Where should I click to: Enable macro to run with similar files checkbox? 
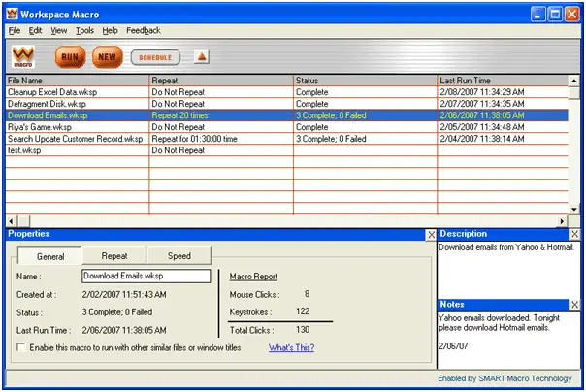pyautogui.click(x=21, y=347)
